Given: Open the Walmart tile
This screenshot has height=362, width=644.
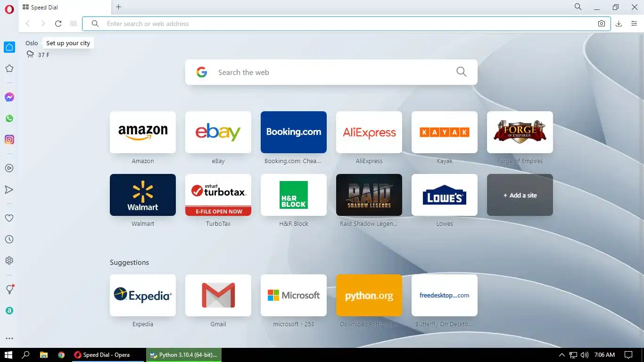Looking at the screenshot, I should click(x=143, y=195).
